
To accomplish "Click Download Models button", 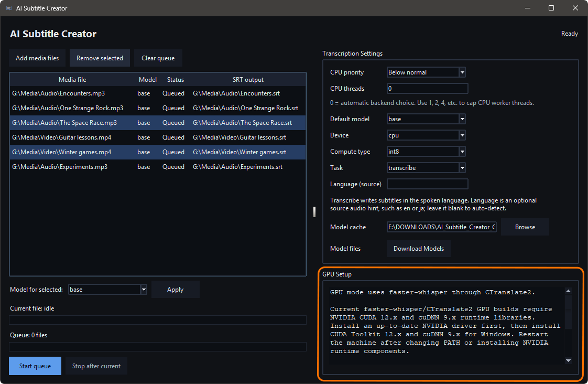I will (x=419, y=249).
